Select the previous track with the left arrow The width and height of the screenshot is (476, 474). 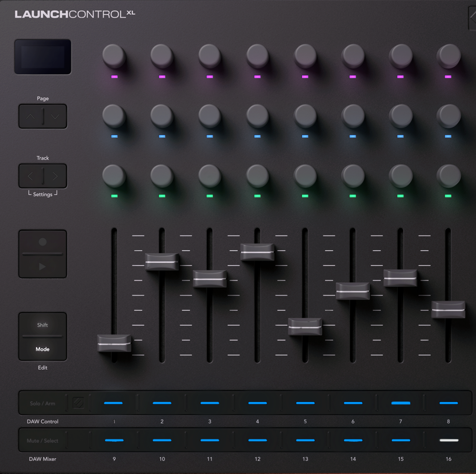click(x=30, y=176)
